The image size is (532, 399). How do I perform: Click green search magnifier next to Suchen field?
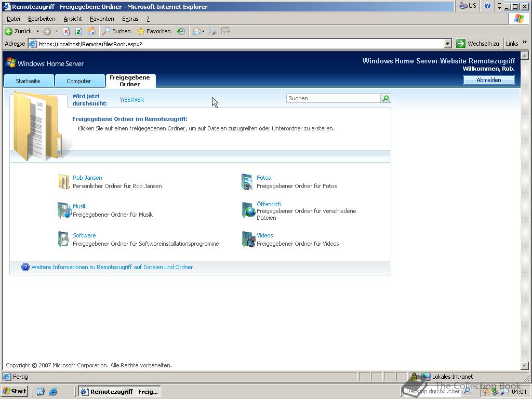tap(386, 98)
